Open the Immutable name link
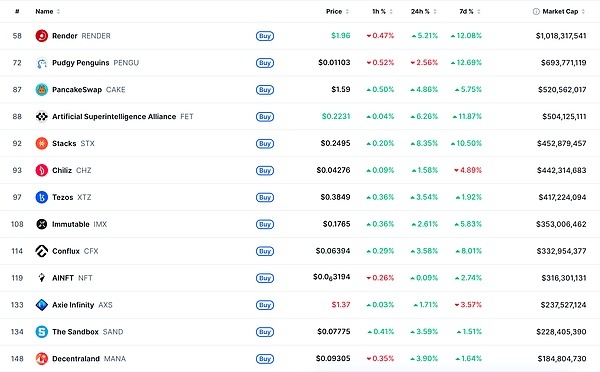600x372 pixels. tap(71, 224)
